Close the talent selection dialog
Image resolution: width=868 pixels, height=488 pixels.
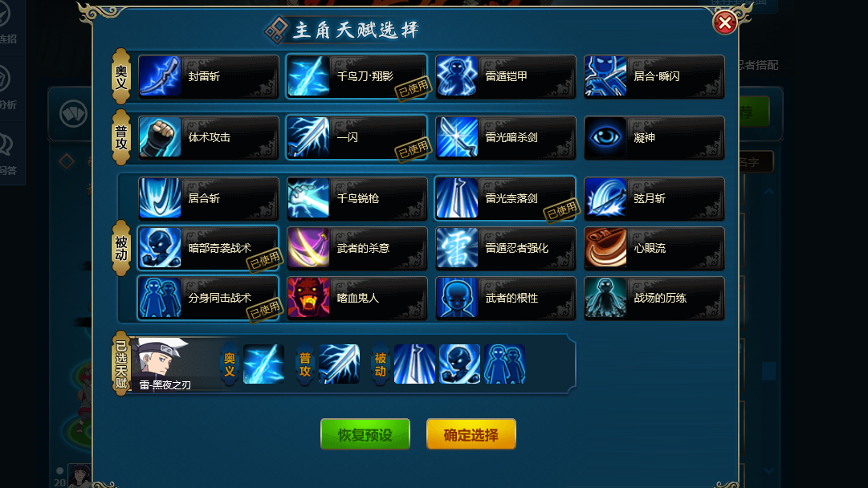pos(724,22)
